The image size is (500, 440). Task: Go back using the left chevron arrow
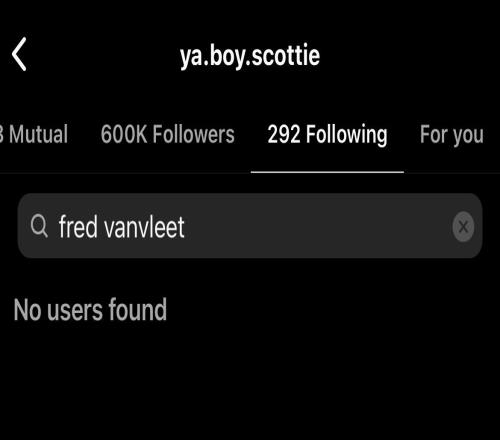(x=19, y=54)
